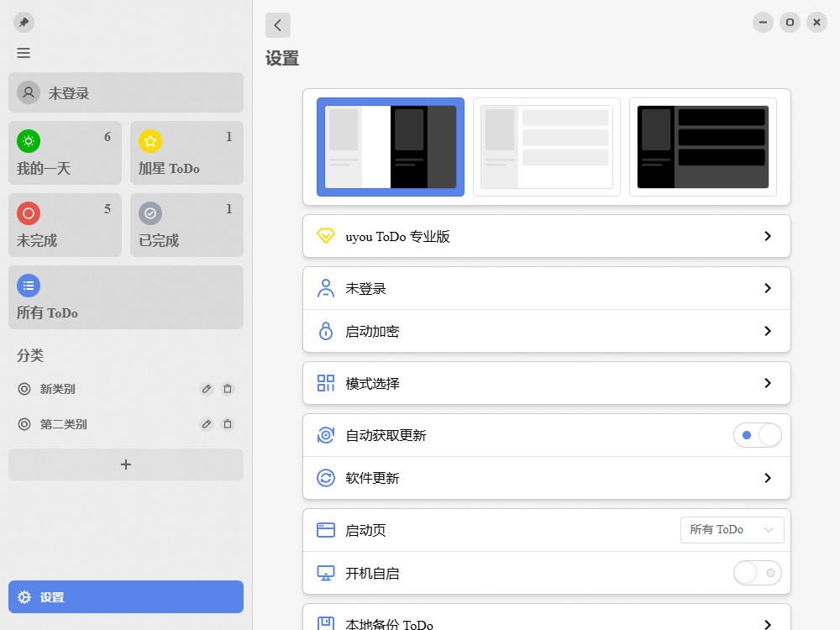Image resolution: width=840 pixels, height=630 pixels.
Task: Select 所有 ToDo list in sidebar
Action: (x=125, y=297)
